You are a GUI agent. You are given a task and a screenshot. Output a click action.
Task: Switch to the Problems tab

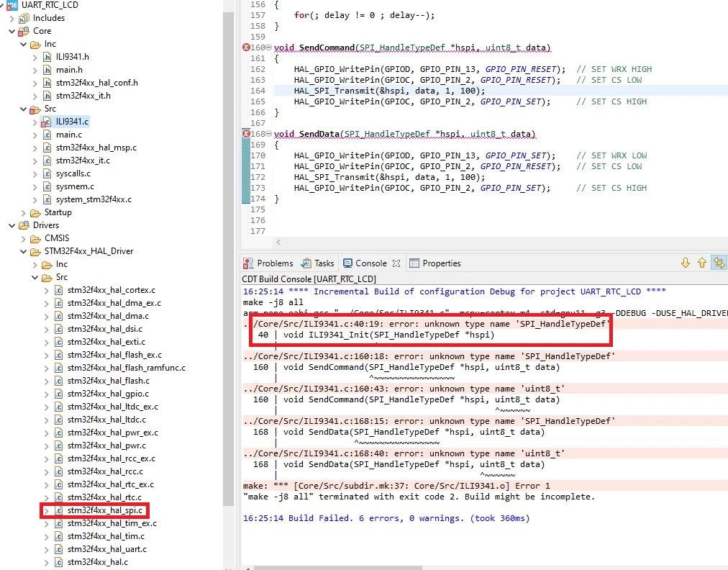click(x=268, y=263)
